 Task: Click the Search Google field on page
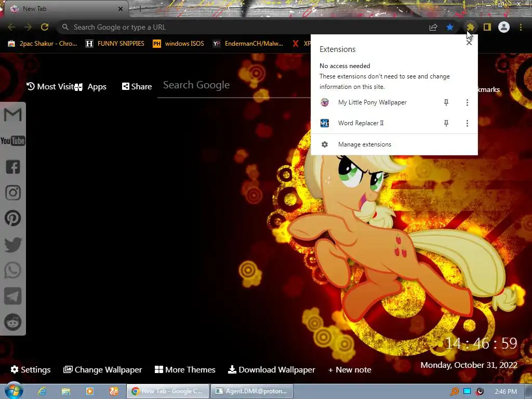pos(234,86)
